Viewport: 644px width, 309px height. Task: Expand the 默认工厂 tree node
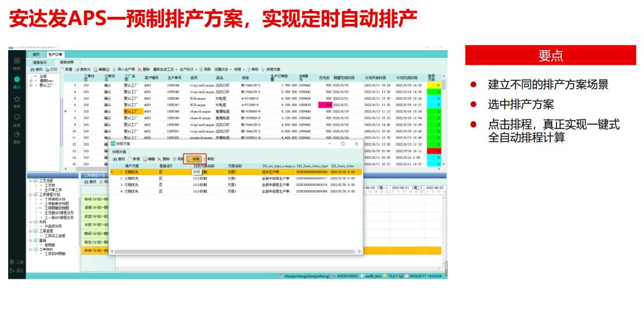[31, 85]
